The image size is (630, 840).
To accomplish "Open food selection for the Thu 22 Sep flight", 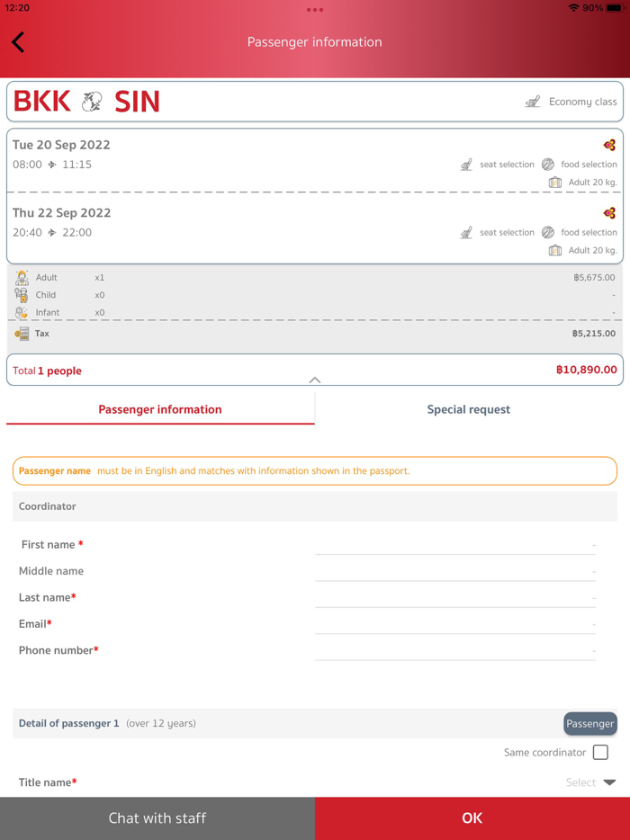I will 548,232.
